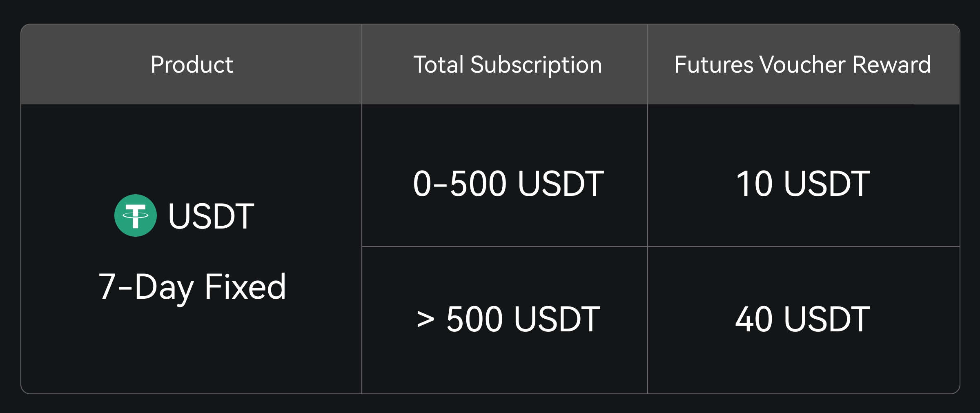
Task: Click the 500 in the 0-500 USDT tier
Action: tap(478, 184)
